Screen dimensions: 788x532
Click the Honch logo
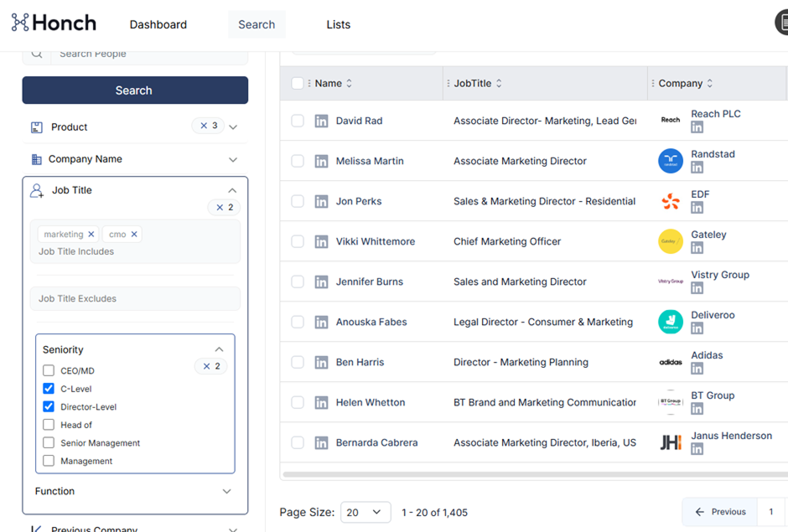pos(54,23)
